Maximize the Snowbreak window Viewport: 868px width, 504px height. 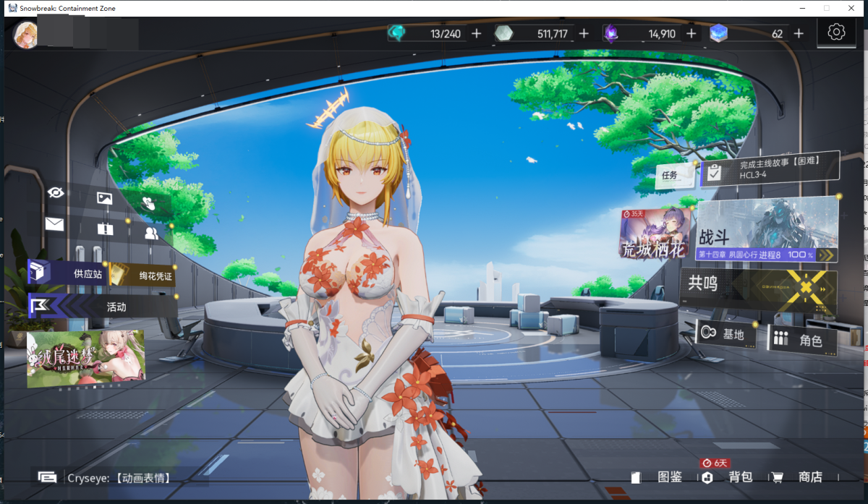tap(827, 8)
